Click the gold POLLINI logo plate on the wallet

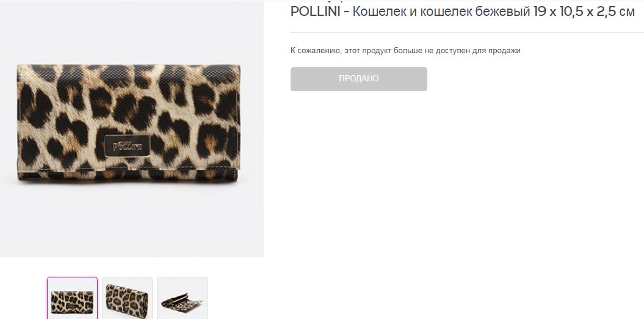click(128, 145)
